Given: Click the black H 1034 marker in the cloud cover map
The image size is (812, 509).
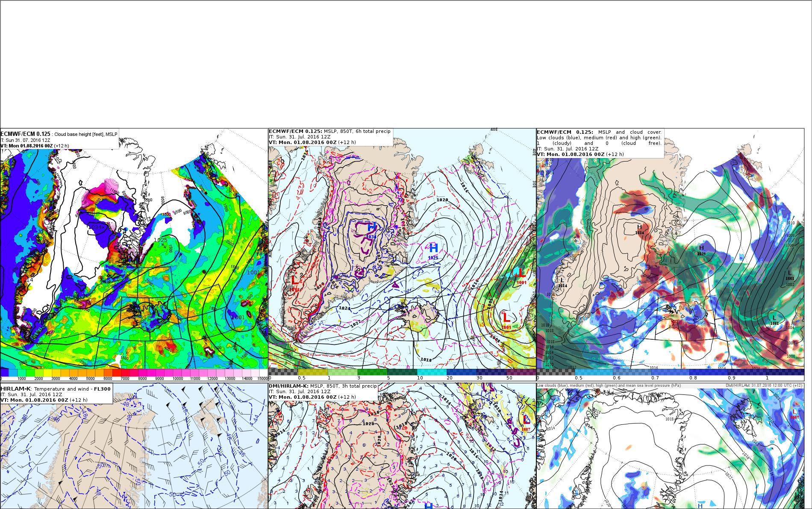Looking at the screenshot, I should click(x=639, y=229).
